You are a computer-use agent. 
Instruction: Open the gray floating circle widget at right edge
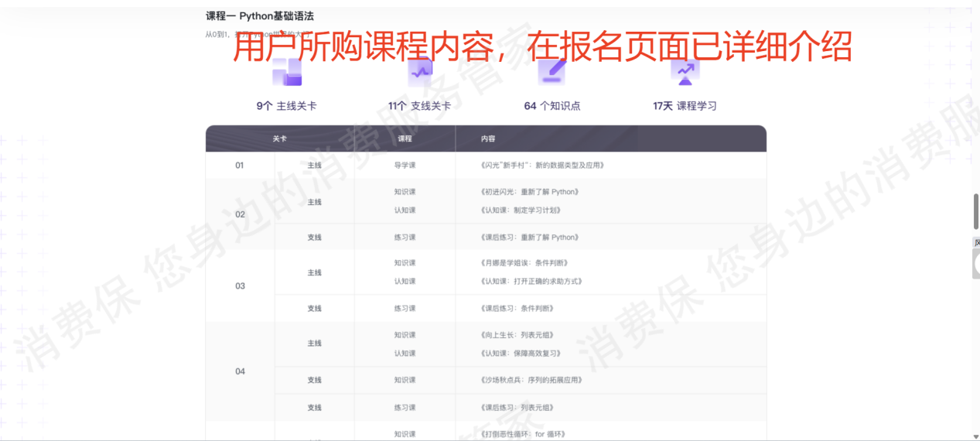pyautogui.click(x=976, y=265)
